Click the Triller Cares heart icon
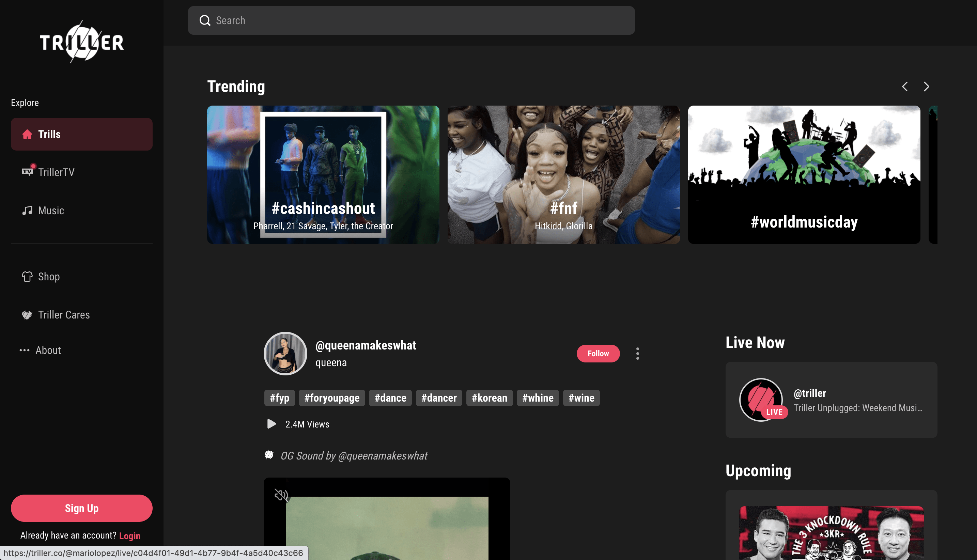This screenshot has width=977, height=560. (27, 315)
